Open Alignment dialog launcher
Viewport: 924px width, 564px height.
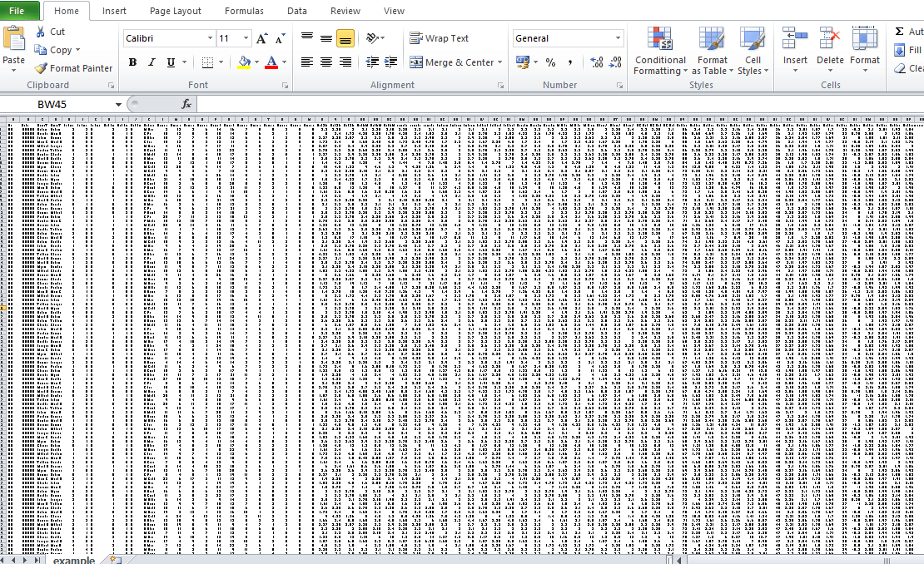tap(500, 86)
